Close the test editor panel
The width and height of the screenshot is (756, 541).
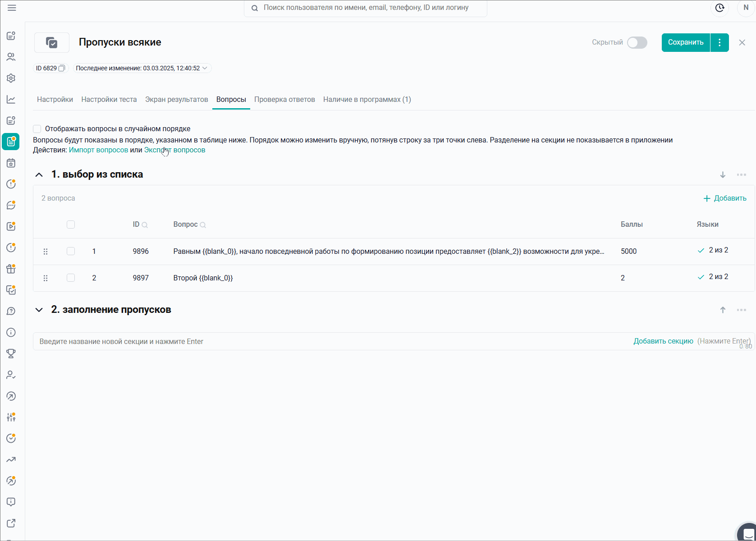point(742,42)
